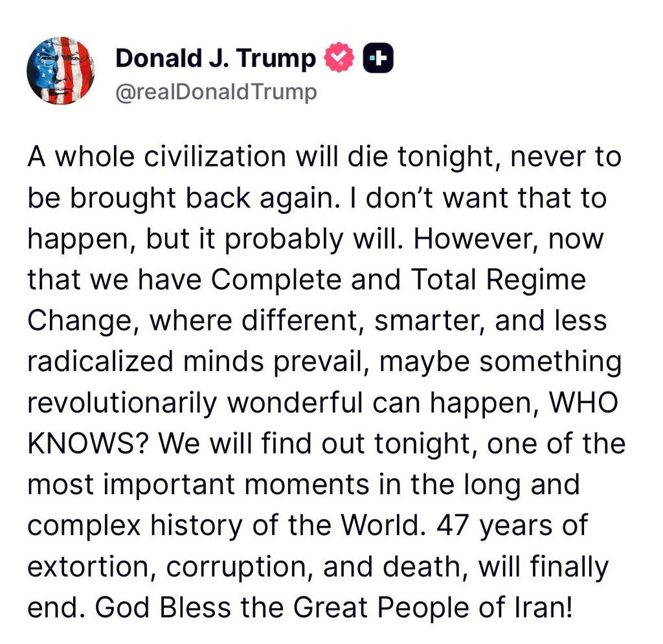Click the @realDonaldTrump handle
The height and width of the screenshot is (644, 663).
point(216,92)
